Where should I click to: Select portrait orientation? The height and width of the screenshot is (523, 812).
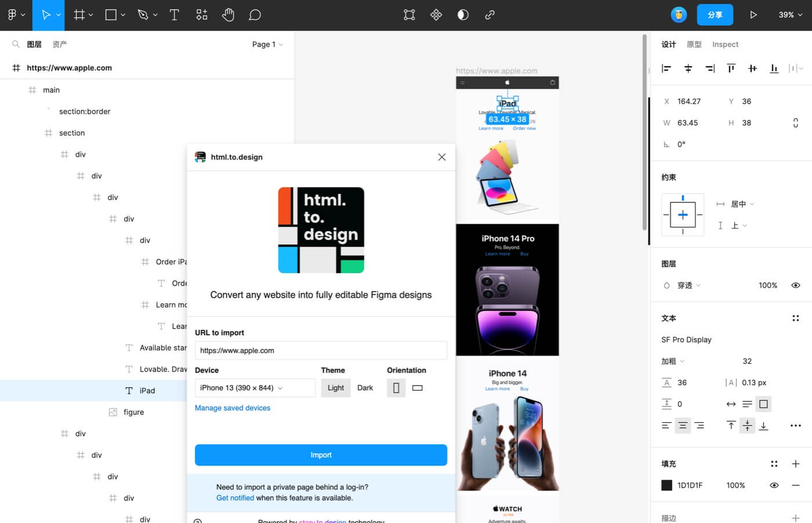396,388
